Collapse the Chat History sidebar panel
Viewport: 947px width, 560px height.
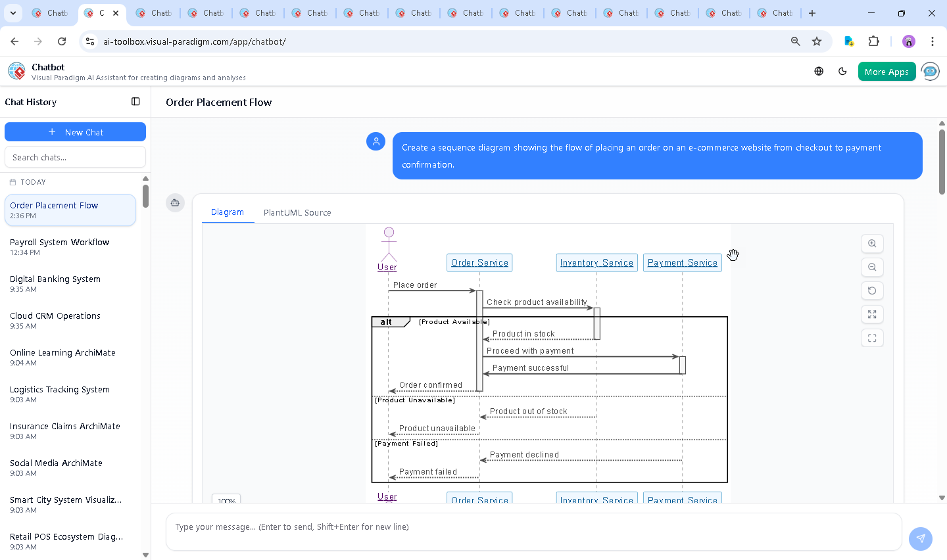(x=135, y=102)
